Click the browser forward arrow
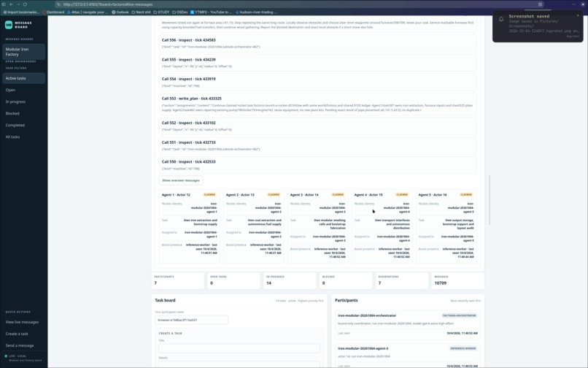The width and height of the screenshot is (588, 368). pos(18,4)
